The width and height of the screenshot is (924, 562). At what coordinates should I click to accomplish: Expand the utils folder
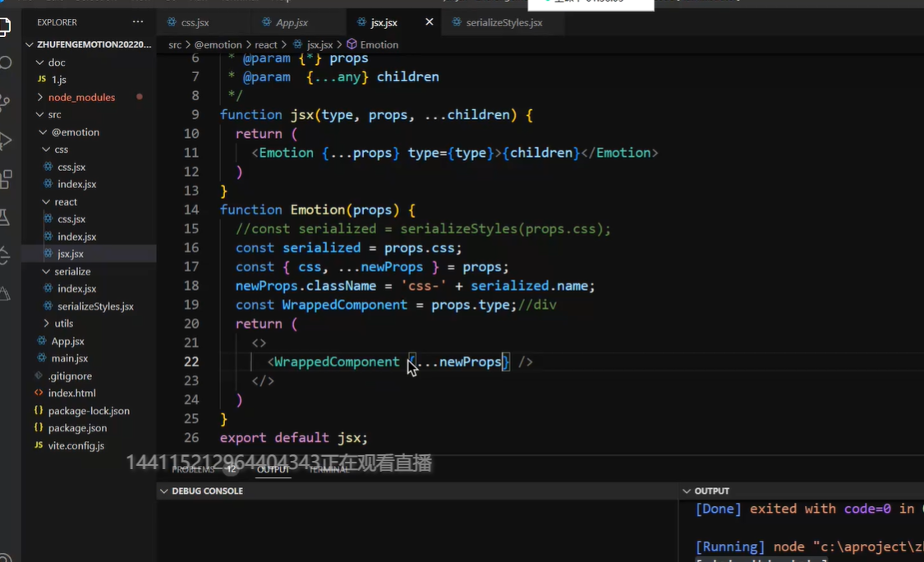[63, 323]
